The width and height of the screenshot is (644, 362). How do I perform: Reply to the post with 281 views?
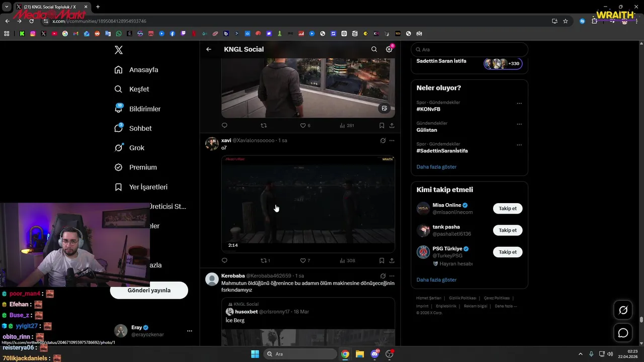(224, 125)
